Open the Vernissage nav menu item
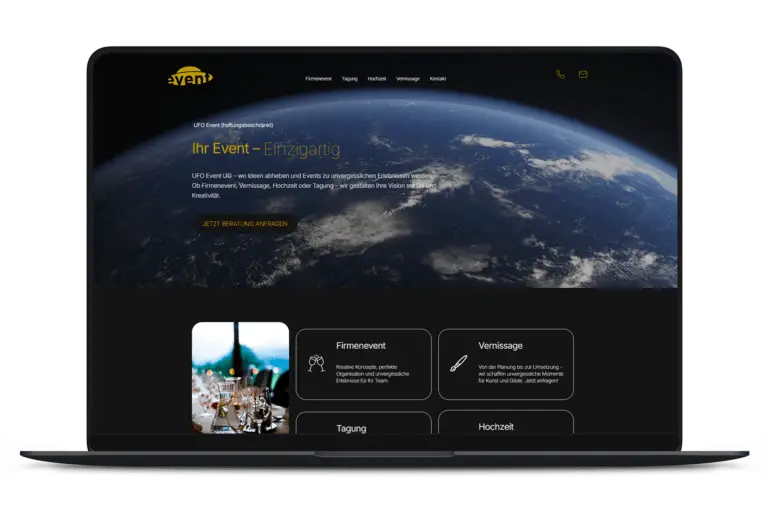768x512 pixels. point(408,79)
